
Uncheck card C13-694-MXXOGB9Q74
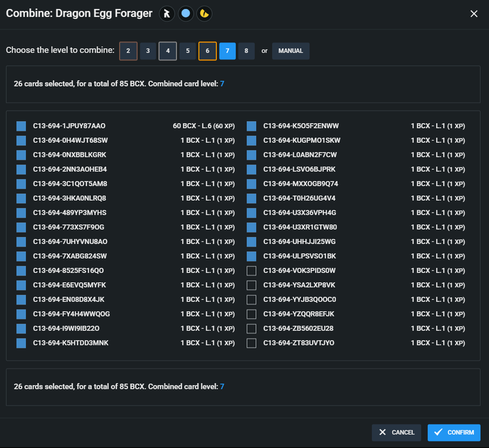tap(252, 184)
